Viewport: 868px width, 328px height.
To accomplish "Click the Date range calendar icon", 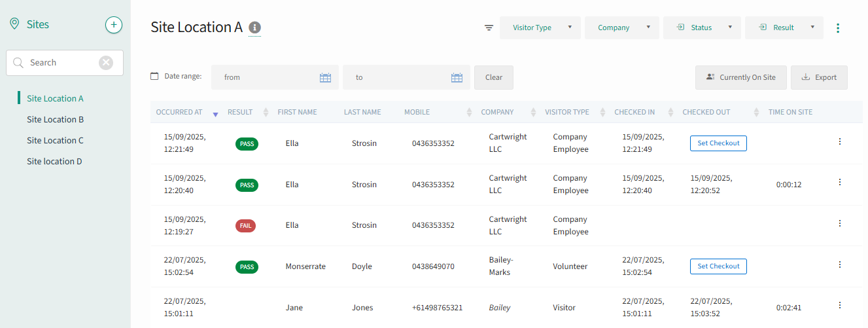I will point(154,77).
